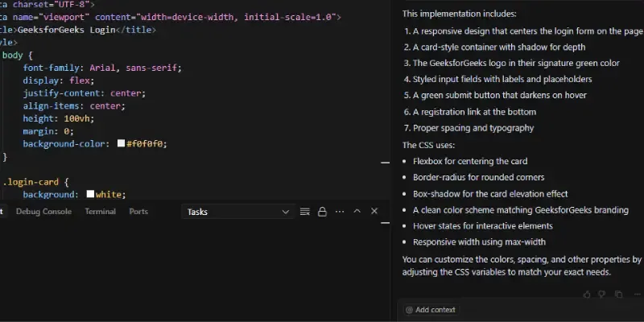Image resolution: width=644 pixels, height=322 pixels.
Task: Click the 'align-items: center' line
Action: [x=74, y=106]
